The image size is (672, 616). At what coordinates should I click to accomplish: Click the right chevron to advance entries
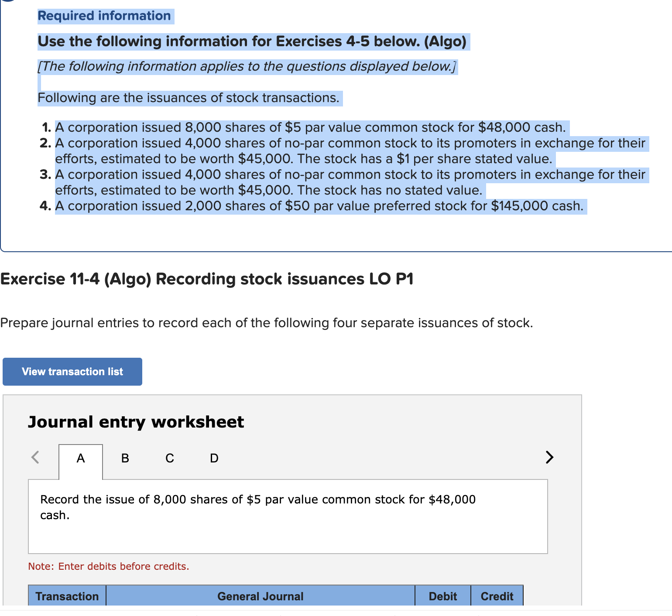[549, 458]
